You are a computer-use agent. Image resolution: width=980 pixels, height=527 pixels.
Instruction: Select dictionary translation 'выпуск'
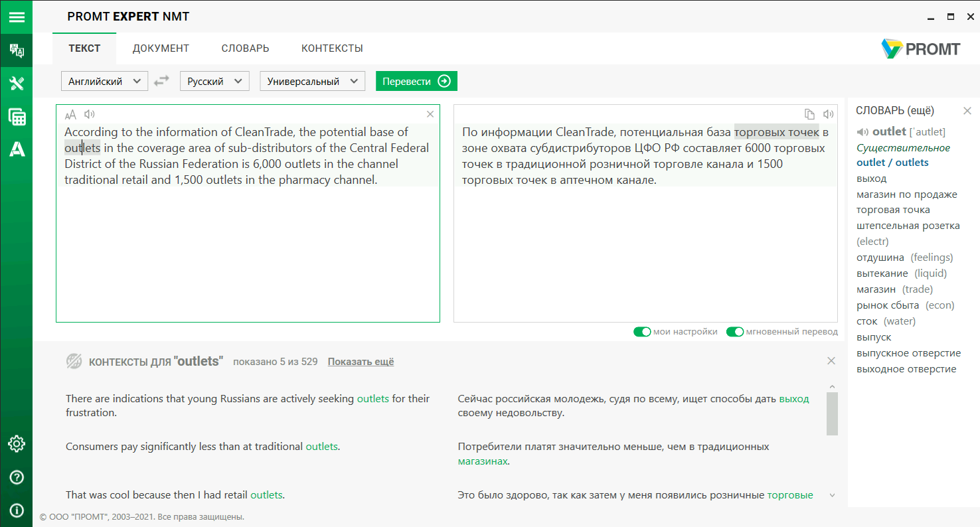(x=874, y=337)
